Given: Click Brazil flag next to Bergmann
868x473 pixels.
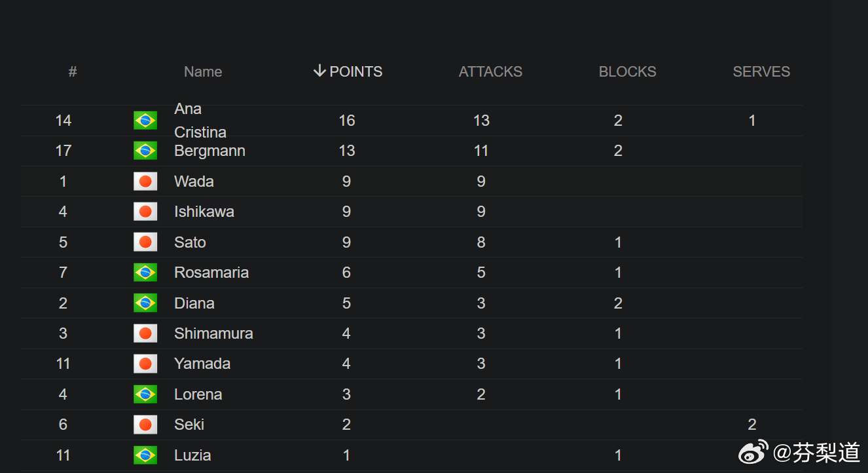Looking at the screenshot, I should [145, 151].
